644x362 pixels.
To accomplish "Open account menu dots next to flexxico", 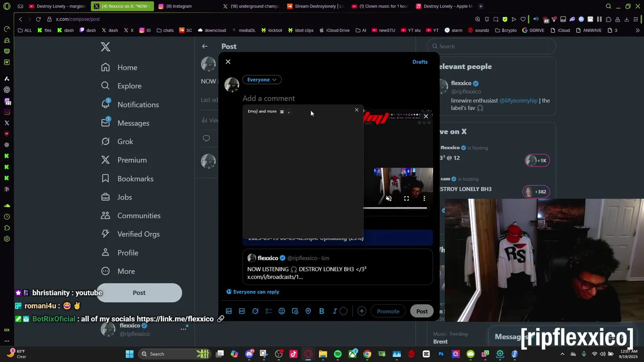I will click(x=184, y=329).
